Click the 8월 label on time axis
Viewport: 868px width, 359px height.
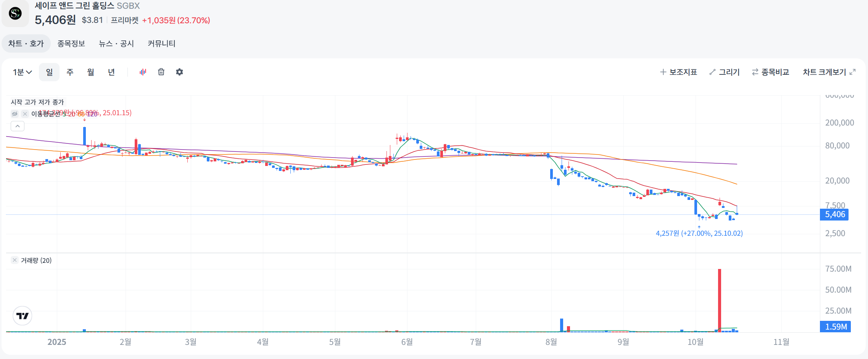[551, 342]
